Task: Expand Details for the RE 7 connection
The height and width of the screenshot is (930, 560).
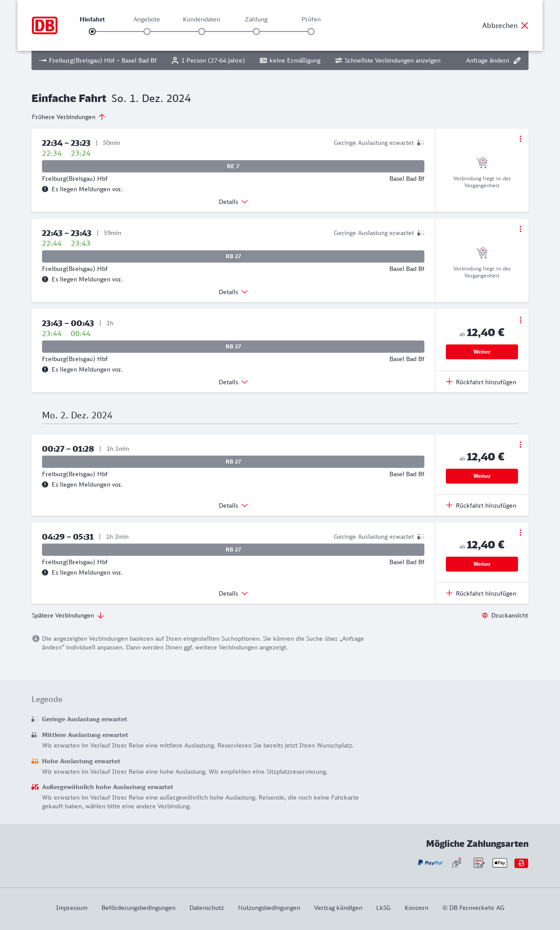Action: tap(233, 202)
